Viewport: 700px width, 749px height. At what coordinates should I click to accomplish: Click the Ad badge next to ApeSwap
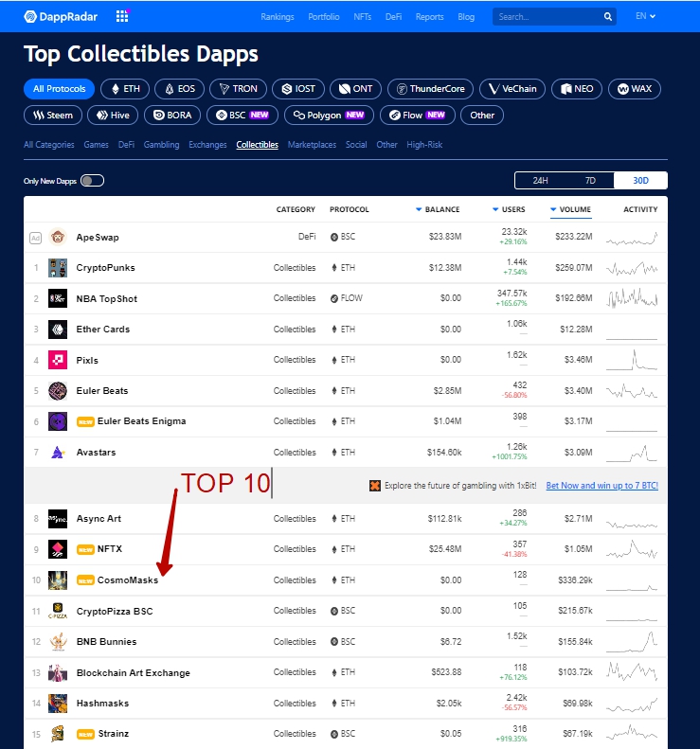[35, 238]
